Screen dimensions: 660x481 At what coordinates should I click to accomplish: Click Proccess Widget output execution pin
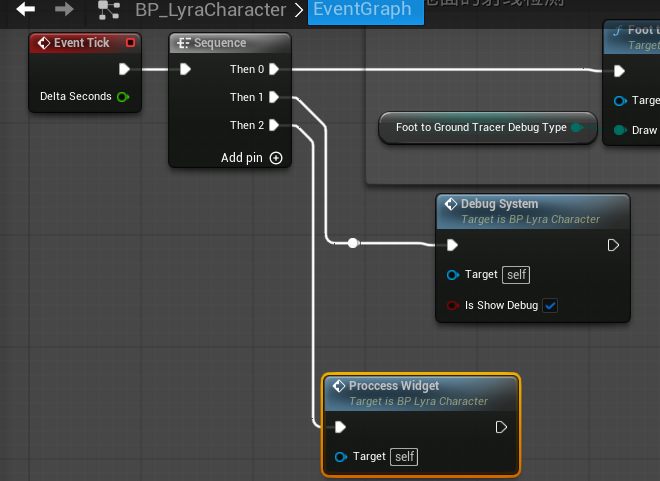(x=501, y=427)
